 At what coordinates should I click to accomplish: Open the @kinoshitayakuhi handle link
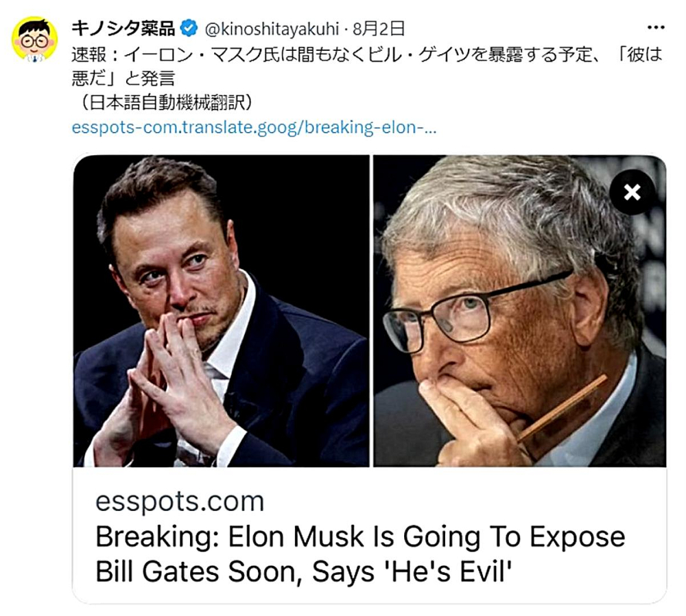point(272,29)
